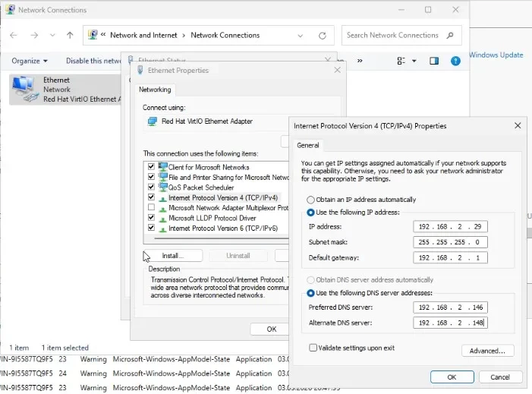532x394 pixels.
Task: Expand the address bar history dropdown
Action: click(302, 35)
